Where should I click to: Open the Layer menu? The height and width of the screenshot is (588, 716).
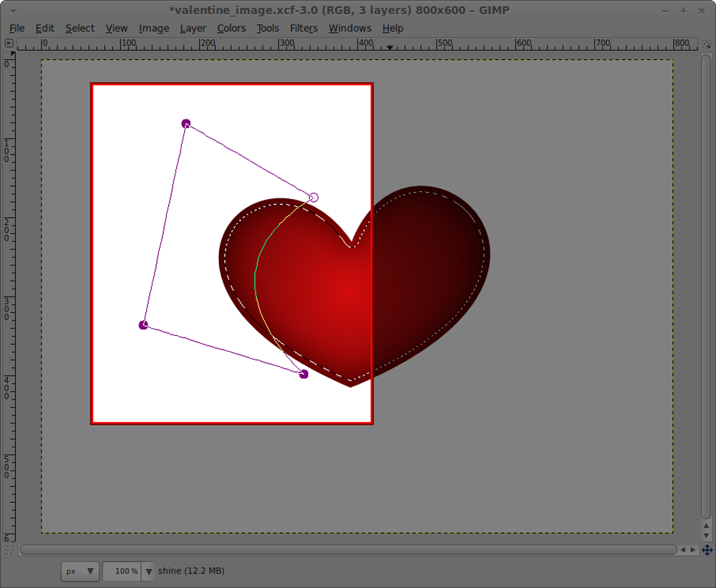coord(193,28)
